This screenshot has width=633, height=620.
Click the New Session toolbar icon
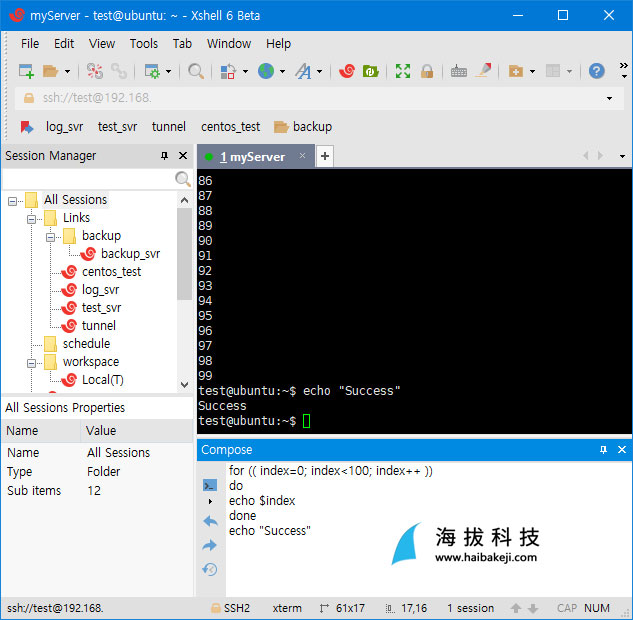26,71
